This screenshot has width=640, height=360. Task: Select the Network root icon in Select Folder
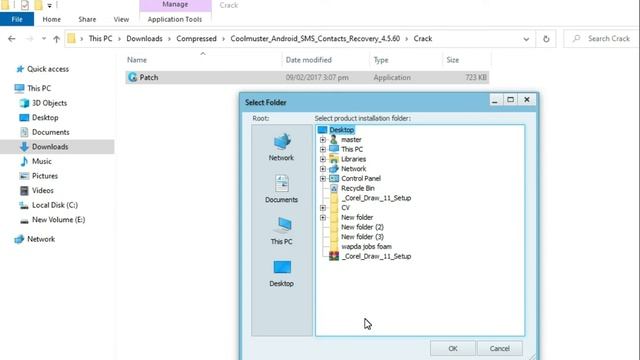(x=282, y=142)
